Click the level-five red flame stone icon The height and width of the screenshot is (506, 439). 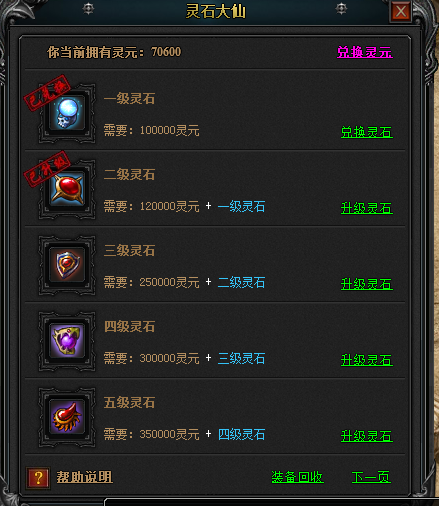tap(67, 417)
